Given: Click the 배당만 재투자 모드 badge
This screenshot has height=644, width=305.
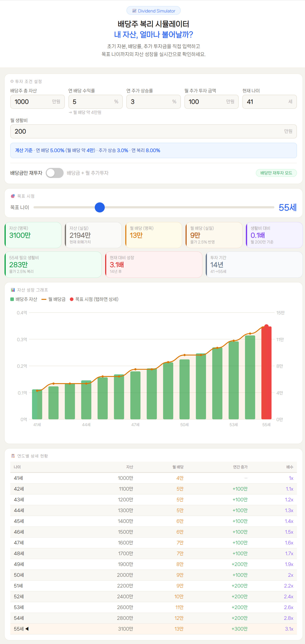Looking at the screenshot, I should click(x=276, y=173).
